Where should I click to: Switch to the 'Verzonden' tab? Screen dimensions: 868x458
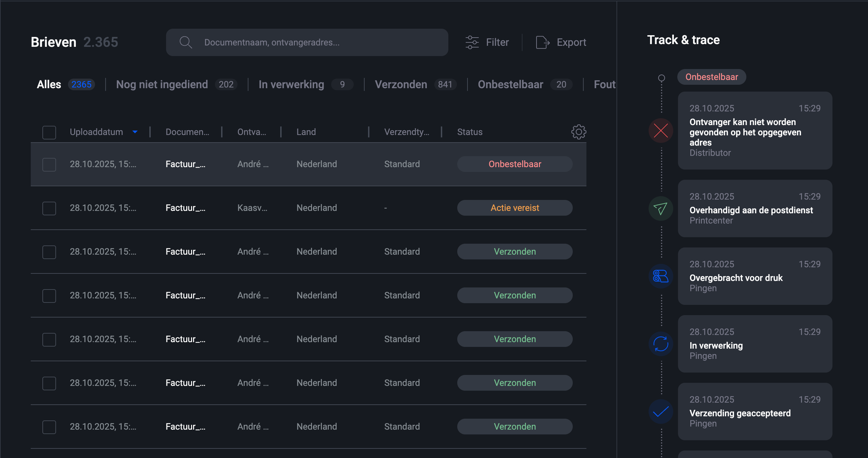click(402, 84)
